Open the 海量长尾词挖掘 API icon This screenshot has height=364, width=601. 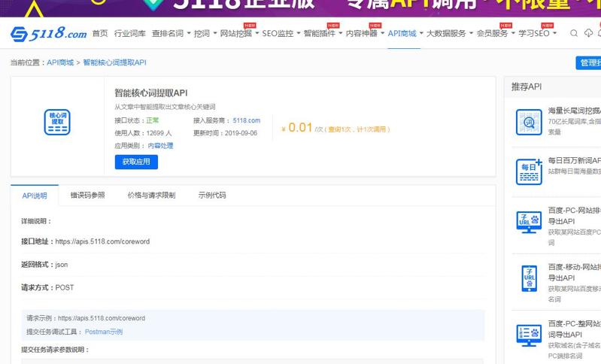tap(529, 123)
